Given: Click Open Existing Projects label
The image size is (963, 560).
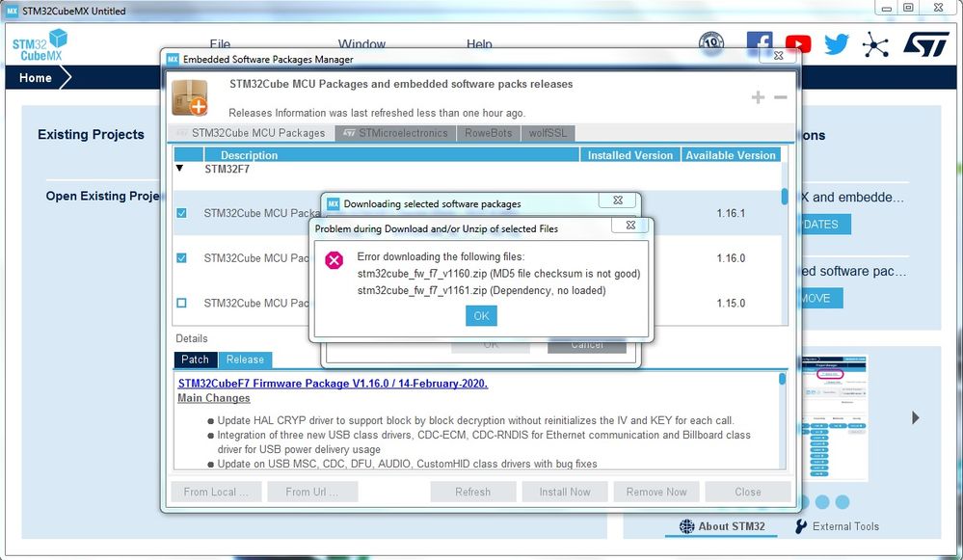Looking at the screenshot, I should coord(102,196).
